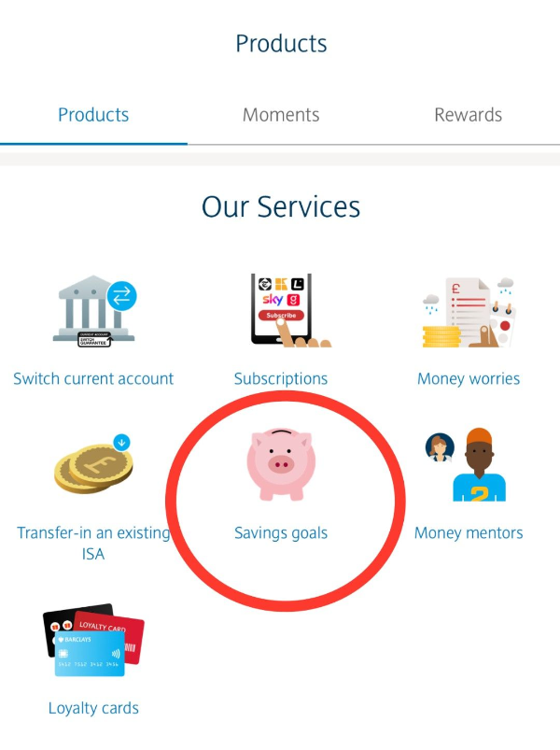Open the Subscriptions text link
Image resolution: width=560 pixels, height=750 pixels.
(x=281, y=379)
